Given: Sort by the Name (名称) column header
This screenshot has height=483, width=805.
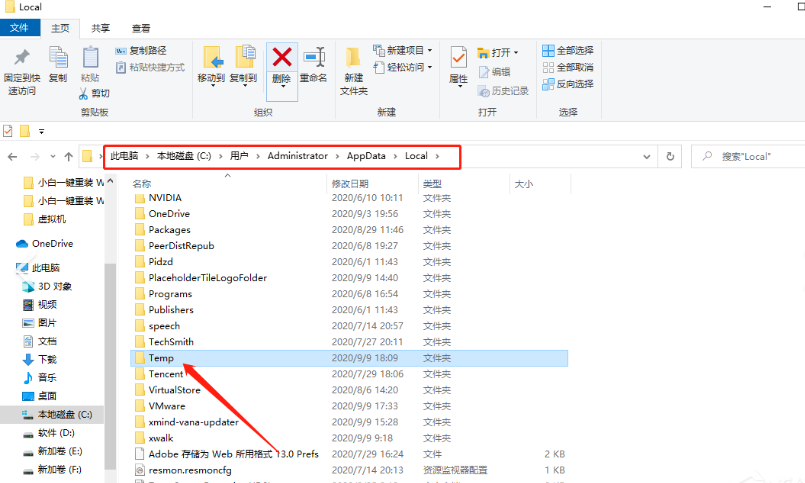Looking at the screenshot, I should pos(228,183).
